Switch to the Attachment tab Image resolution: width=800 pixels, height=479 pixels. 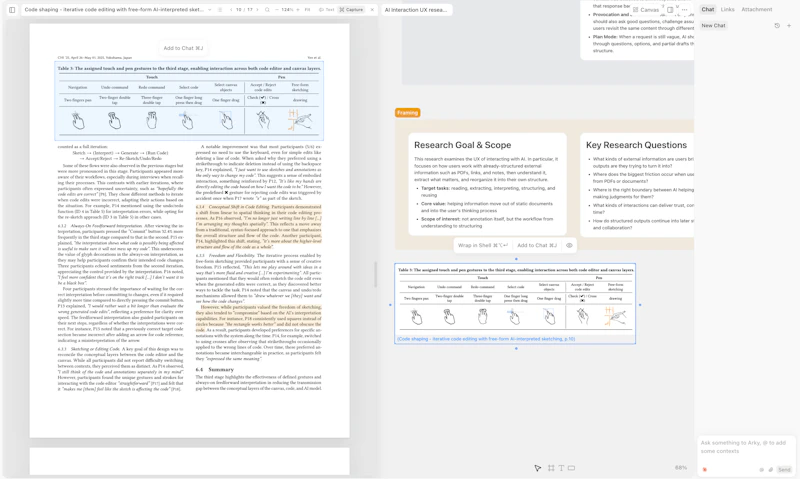point(757,9)
